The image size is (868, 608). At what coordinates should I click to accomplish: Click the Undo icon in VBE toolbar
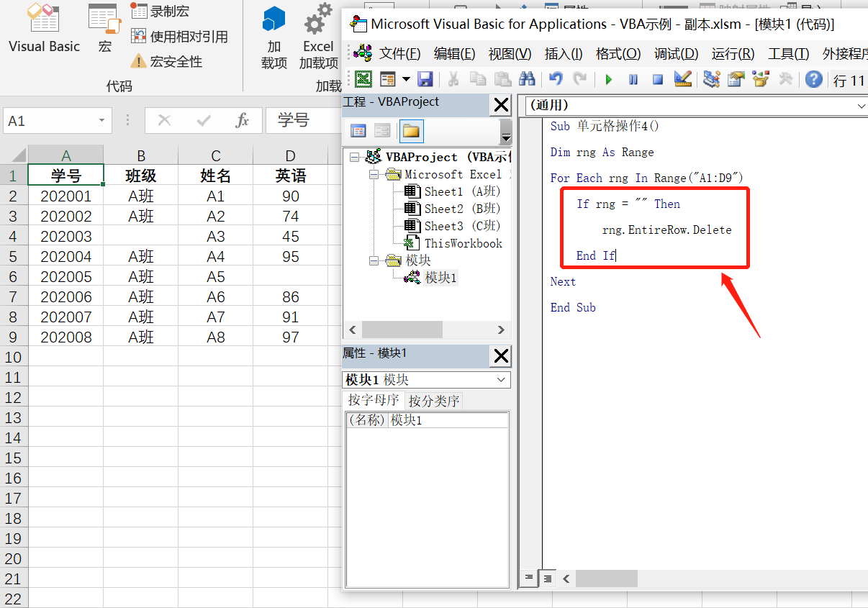click(556, 80)
